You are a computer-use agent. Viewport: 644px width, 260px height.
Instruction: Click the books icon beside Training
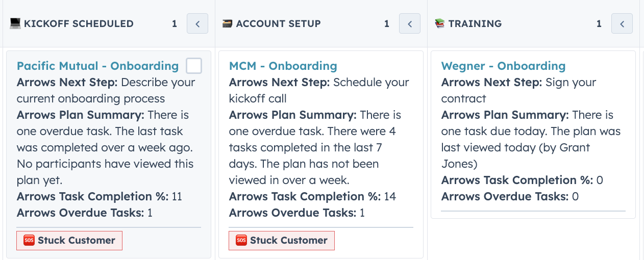click(x=439, y=23)
